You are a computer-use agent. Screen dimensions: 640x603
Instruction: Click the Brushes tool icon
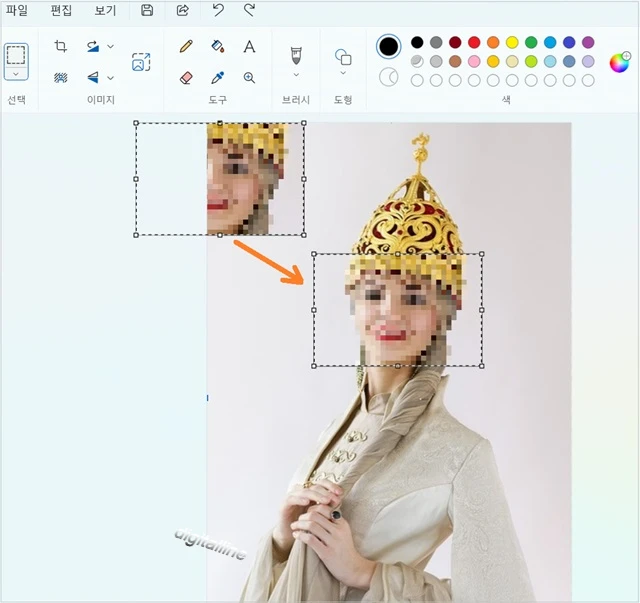tap(296, 55)
